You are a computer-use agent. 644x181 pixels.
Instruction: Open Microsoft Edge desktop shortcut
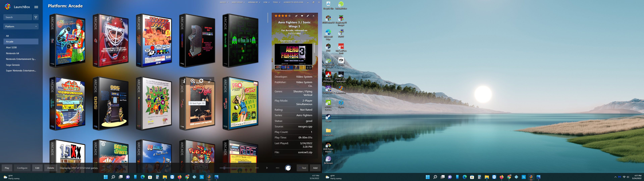pos(328,35)
